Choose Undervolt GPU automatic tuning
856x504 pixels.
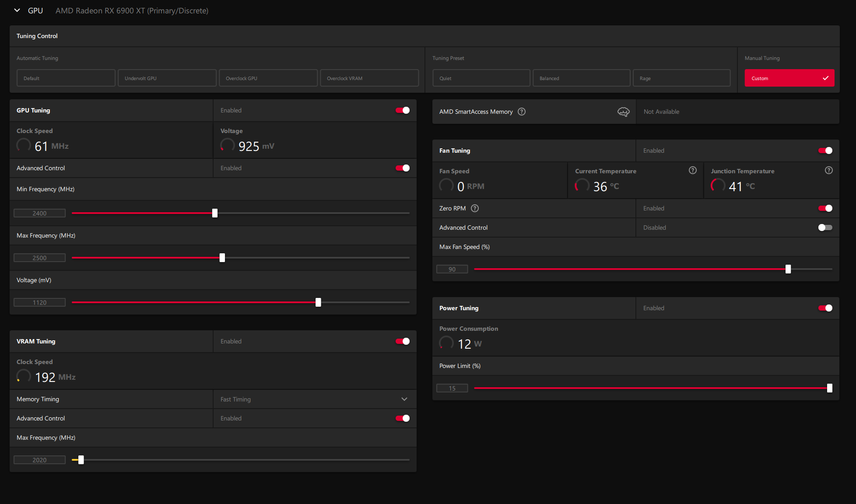tap(167, 78)
